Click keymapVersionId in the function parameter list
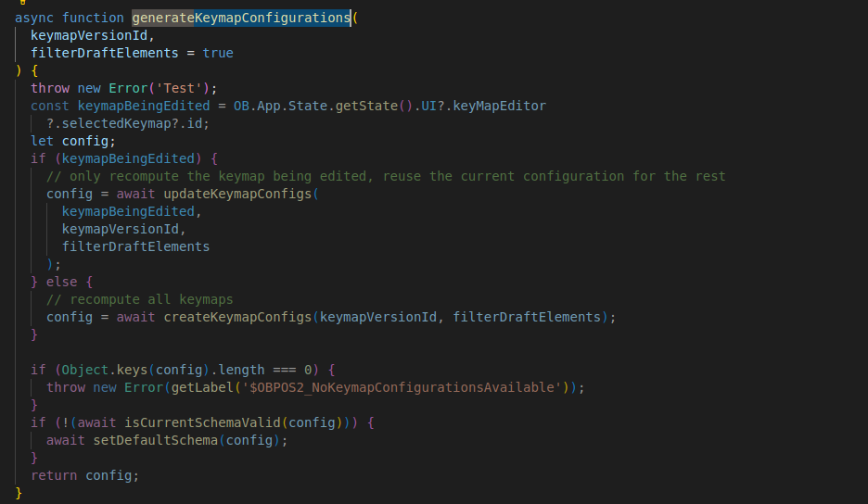Screen dimensions: 868x504 (x=89, y=35)
